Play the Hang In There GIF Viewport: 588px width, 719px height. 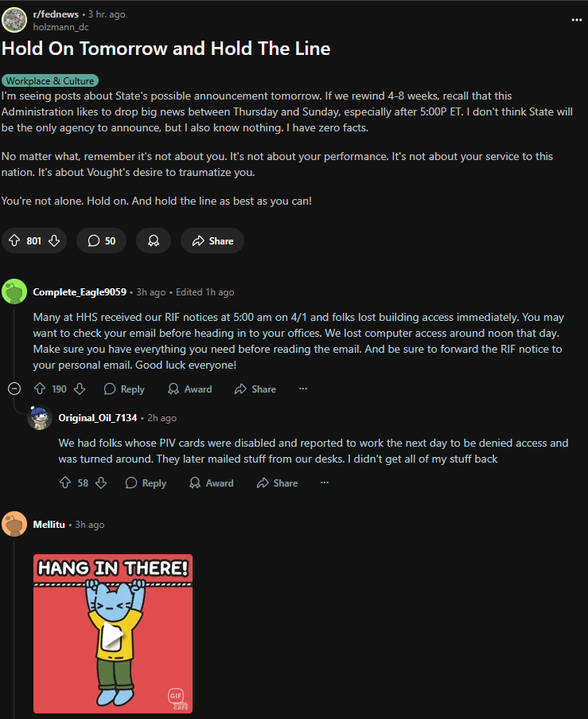pos(113,634)
